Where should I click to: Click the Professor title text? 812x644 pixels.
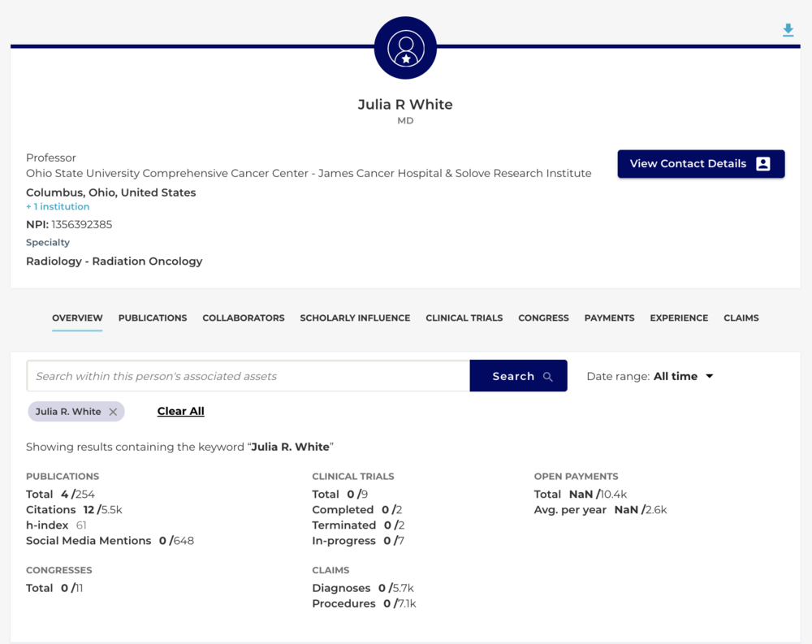(x=50, y=158)
